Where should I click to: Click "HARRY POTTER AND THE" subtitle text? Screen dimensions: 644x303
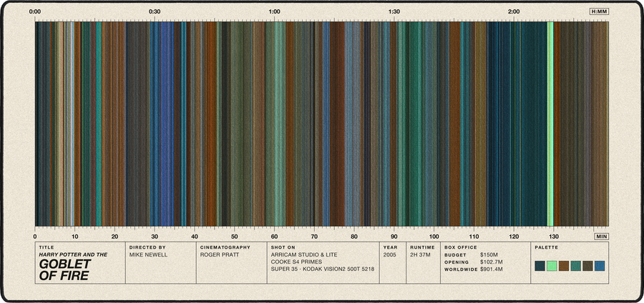pos(73,254)
